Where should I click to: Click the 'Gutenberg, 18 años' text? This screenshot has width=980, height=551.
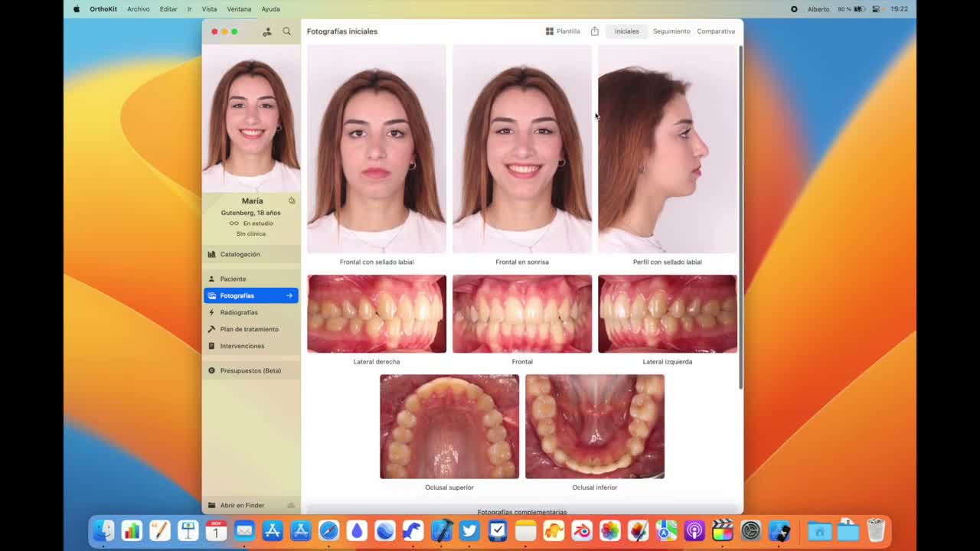[x=251, y=213]
